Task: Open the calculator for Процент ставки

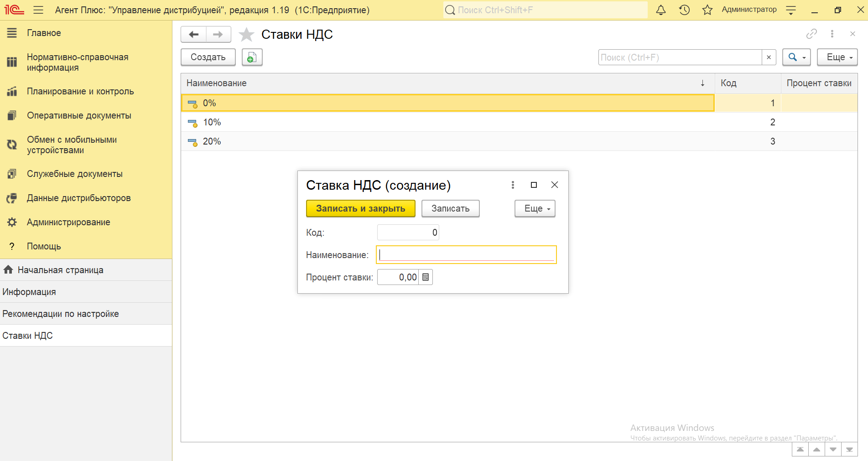Action: coord(426,277)
